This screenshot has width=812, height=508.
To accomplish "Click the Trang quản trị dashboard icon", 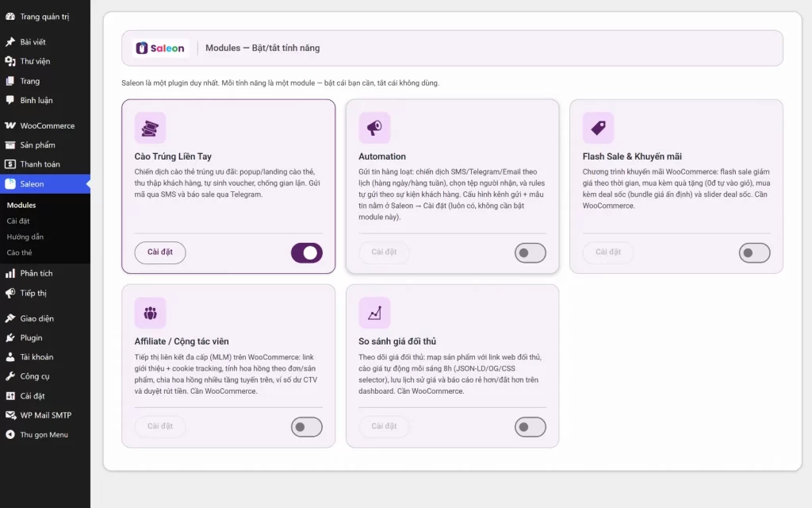I will 10,17.
